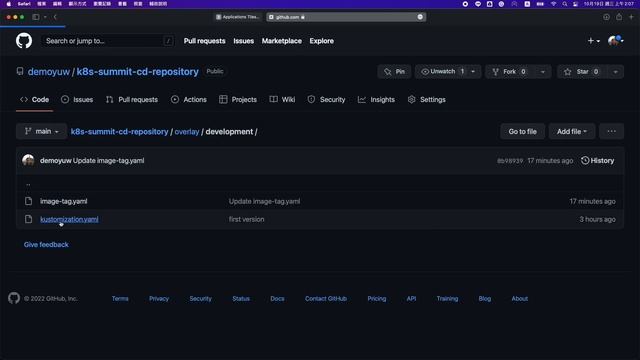Screen dimensions: 640x360
Task: Pin the repository
Action: click(394, 71)
